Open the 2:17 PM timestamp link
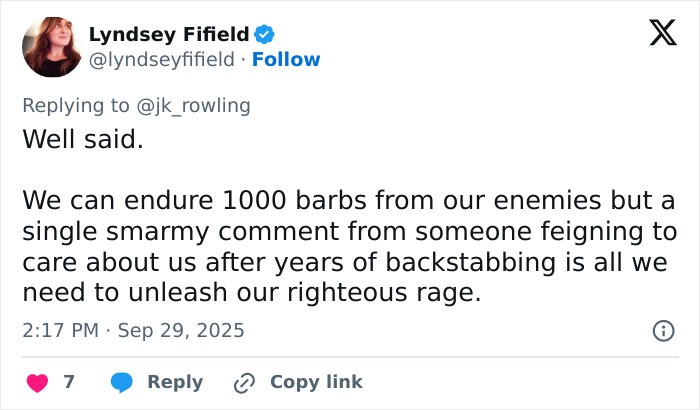The width and height of the screenshot is (700, 410). point(59,330)
